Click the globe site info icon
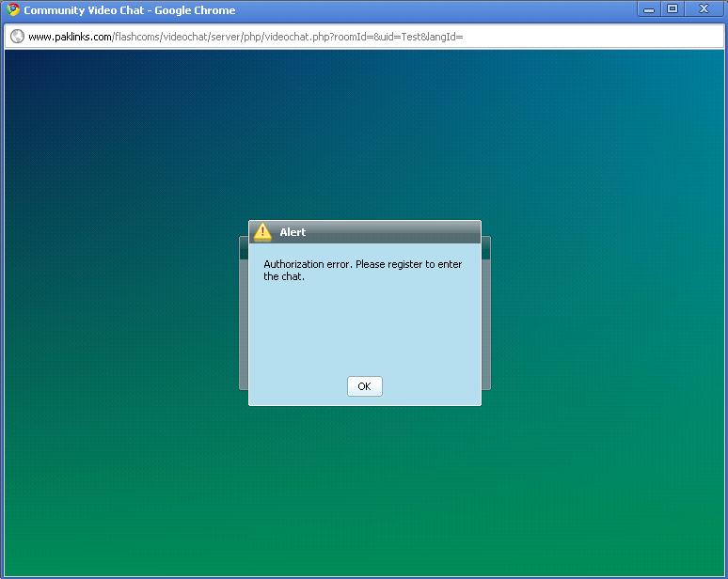Image resolution: width=728 pixels, height=579 pixels. pos(17,37)
